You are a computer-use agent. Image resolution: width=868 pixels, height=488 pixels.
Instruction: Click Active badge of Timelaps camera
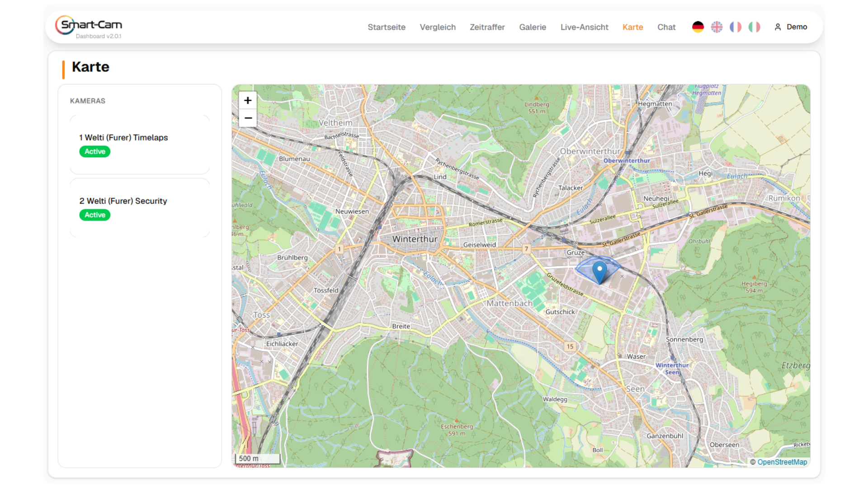(95, 152)
